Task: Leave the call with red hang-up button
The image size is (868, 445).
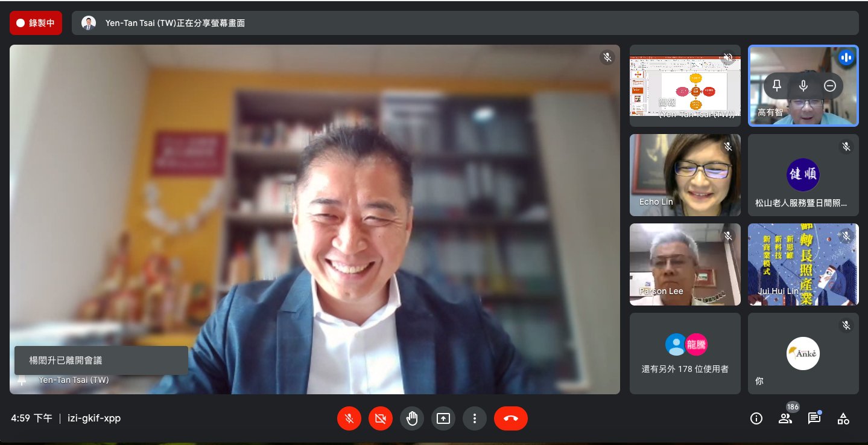Action: point(511,418)
